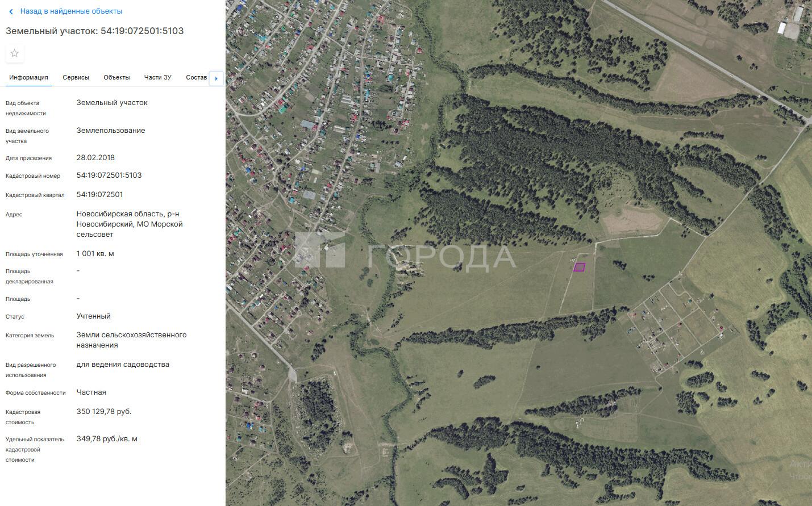Select cadastral number value 54:19:072501:5103

tap(109, 175)
